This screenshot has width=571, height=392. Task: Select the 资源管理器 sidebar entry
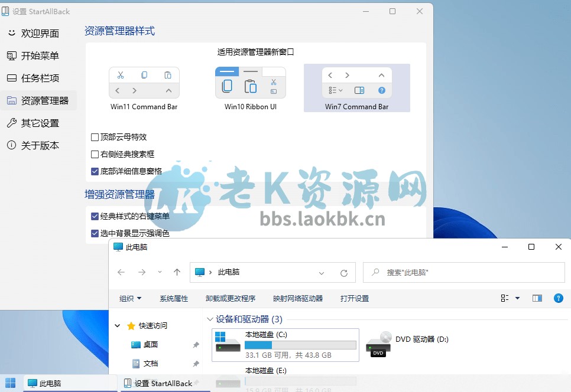click(38, 100)
